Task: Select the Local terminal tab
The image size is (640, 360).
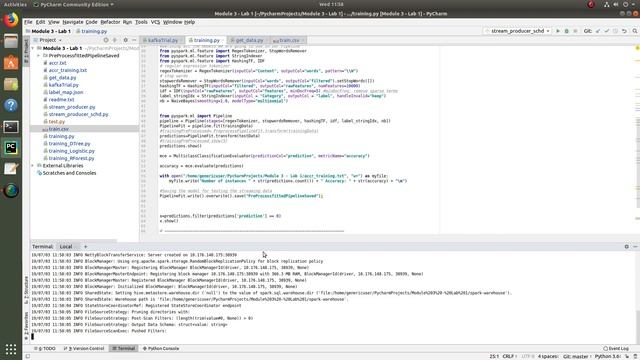Action: coord(66,247)
